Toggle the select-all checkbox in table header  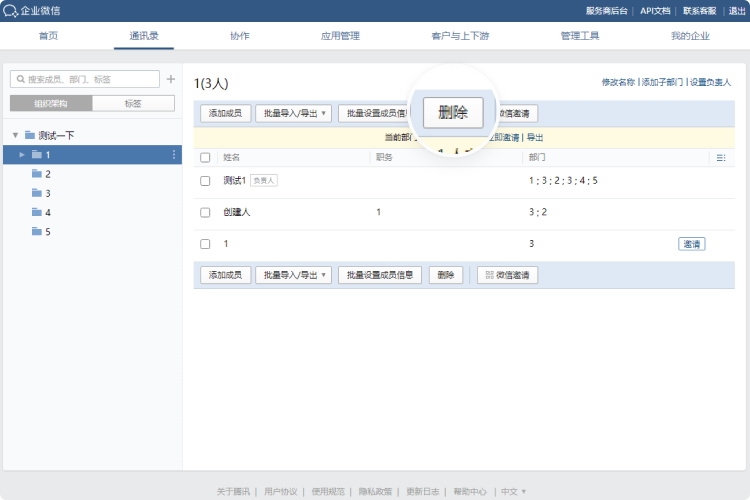pos(205,158)
